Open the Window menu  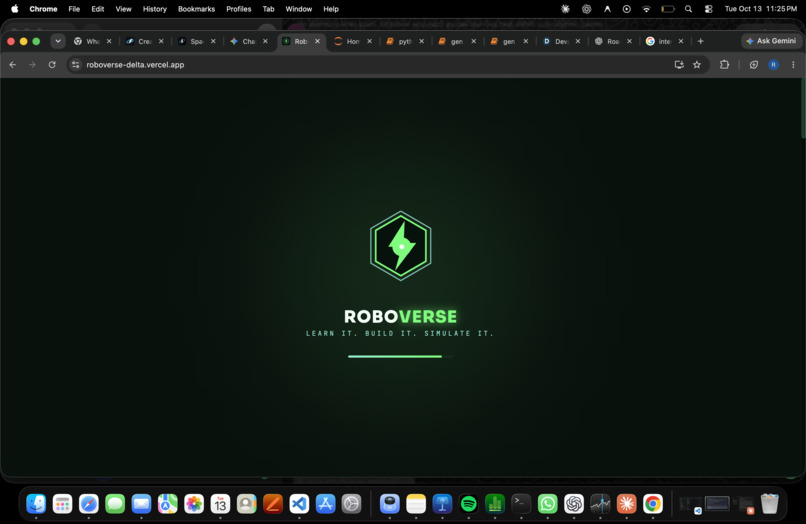coord(299,9)
